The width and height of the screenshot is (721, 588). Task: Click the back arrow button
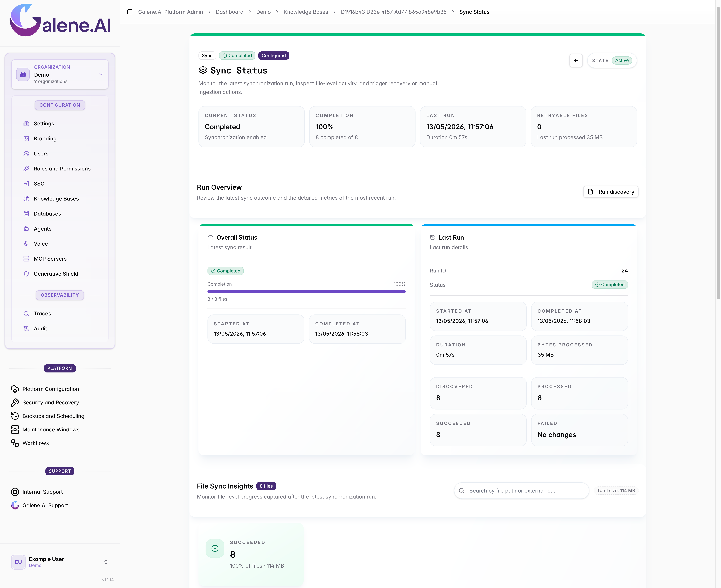(x=576, y=60)
